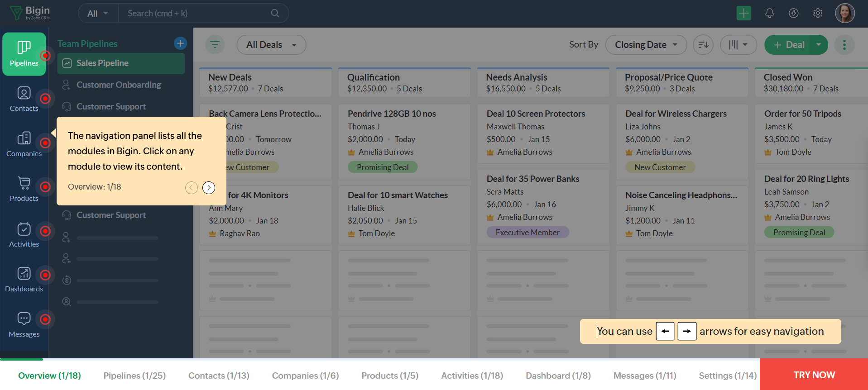Open the notifications bell
The image size is (868, 390).
769,13
